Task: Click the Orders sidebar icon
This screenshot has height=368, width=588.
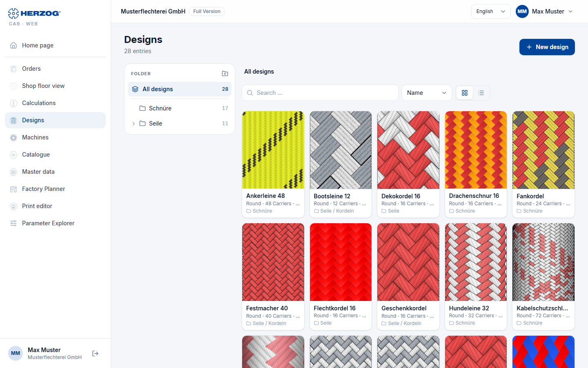Action: (x=13, y=69)
